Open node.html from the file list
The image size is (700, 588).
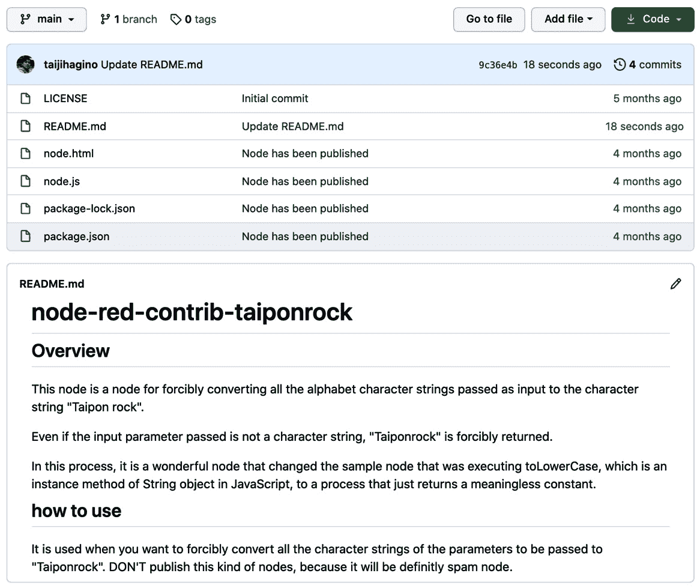tap(68, 153)
